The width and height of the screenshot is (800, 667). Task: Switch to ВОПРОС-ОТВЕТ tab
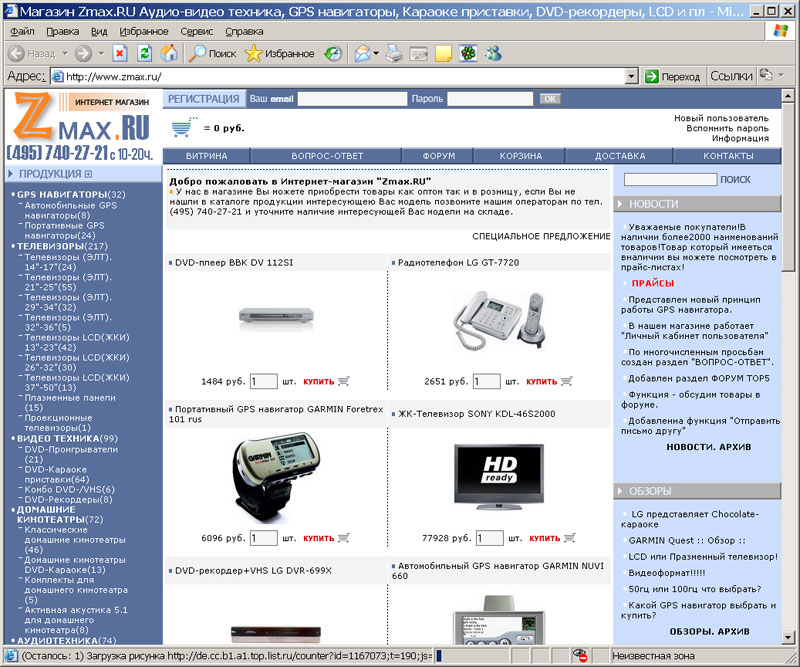click(x=327, y=156)
